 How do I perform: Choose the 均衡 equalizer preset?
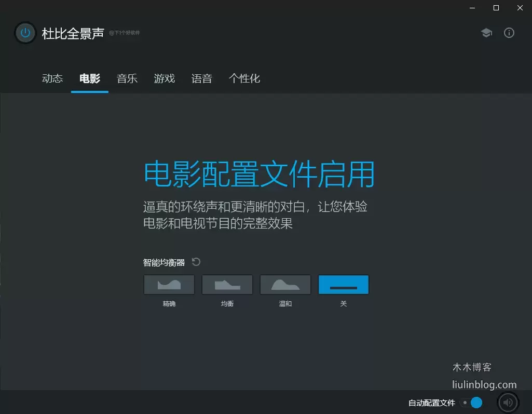coord(227,285)
